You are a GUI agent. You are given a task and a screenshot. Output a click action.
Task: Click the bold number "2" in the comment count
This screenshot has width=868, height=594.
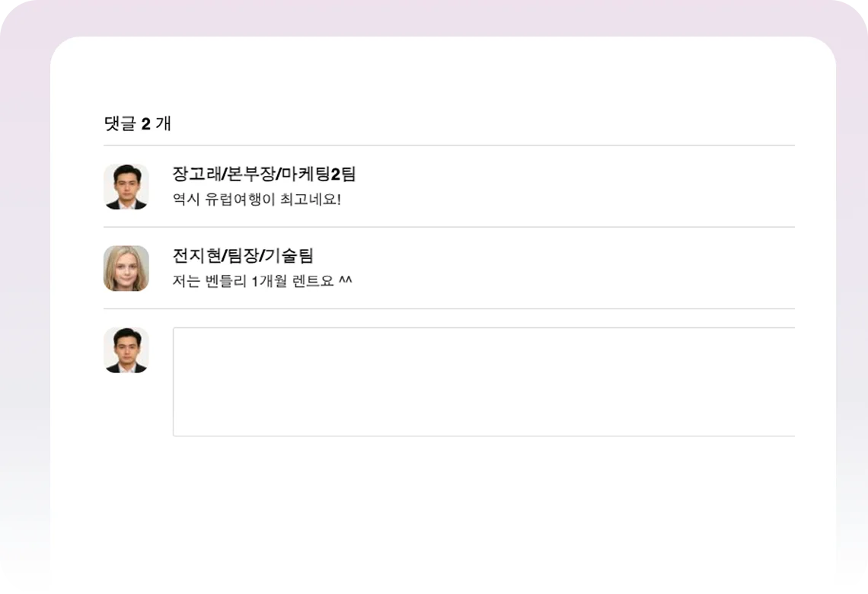(x=145, y=124)
